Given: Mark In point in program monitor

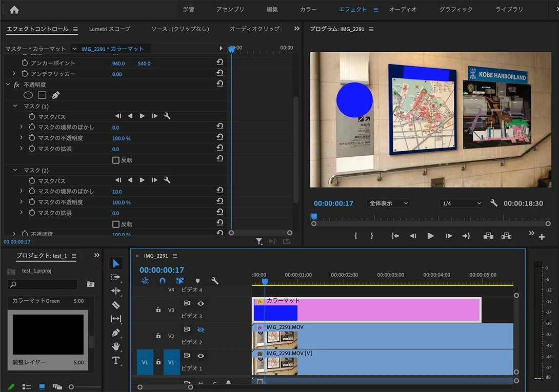Looking at the screenshot, I should 355,236.
